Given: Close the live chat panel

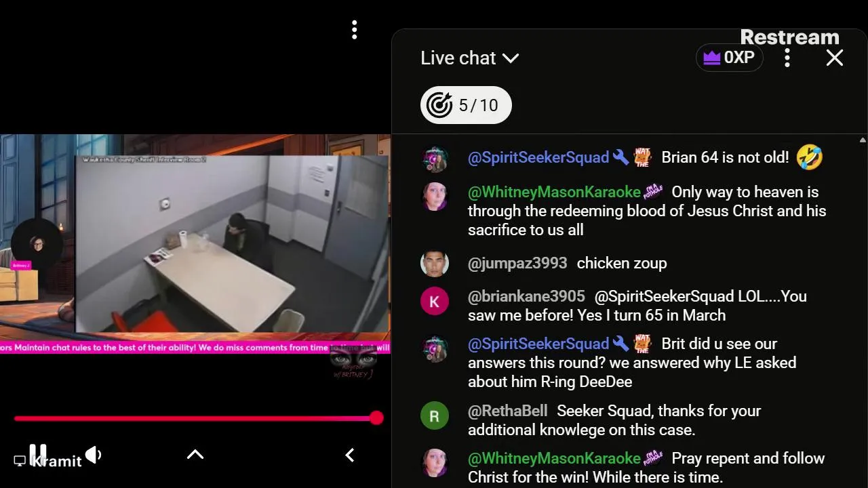Looking at the screenshot, I should coord(835,58).
